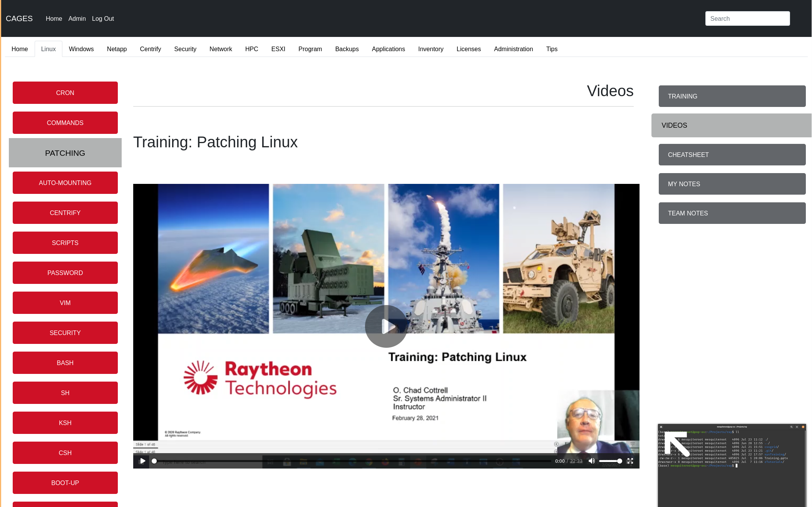Screen dimensions: 812x507
Task: Select the Inventory tab
Action: [430, 49]
